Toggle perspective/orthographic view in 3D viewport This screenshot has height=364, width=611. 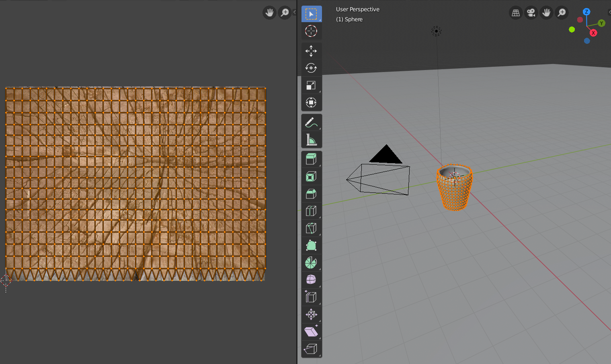[x=516, y=13]
